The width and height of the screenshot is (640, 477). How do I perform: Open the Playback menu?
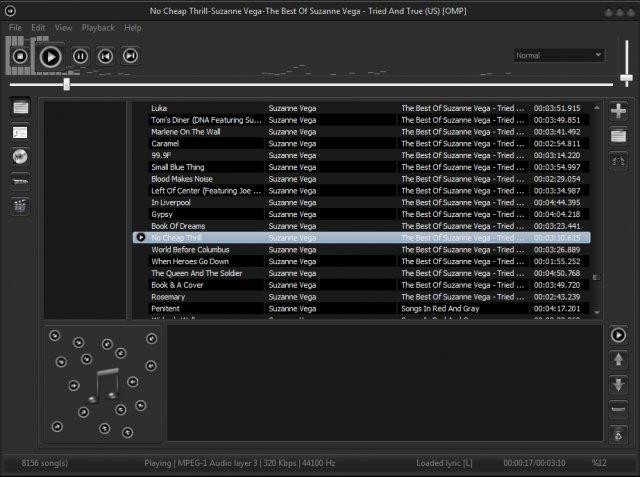pyautogui.click(x=98, y=28)
